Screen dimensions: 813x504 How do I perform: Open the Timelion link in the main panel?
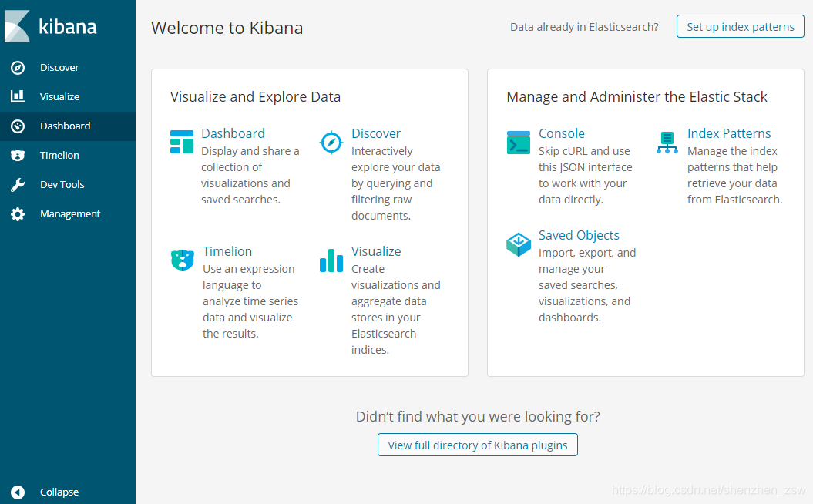point(227,251)
